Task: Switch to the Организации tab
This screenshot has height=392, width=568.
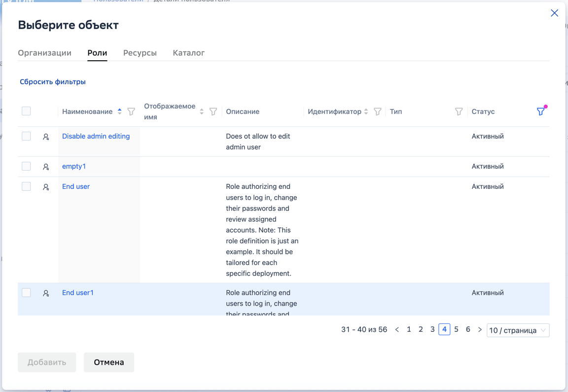Action: 44,53
